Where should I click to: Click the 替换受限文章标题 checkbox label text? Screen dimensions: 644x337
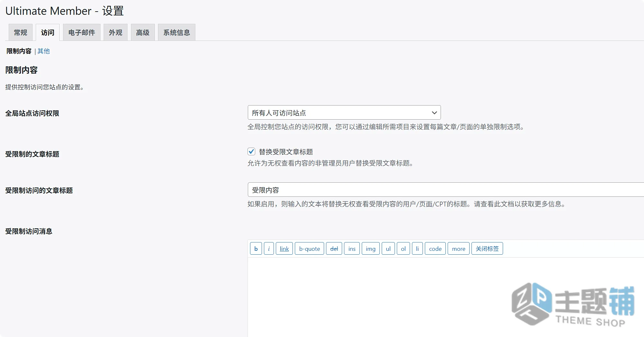pos(286,152)
